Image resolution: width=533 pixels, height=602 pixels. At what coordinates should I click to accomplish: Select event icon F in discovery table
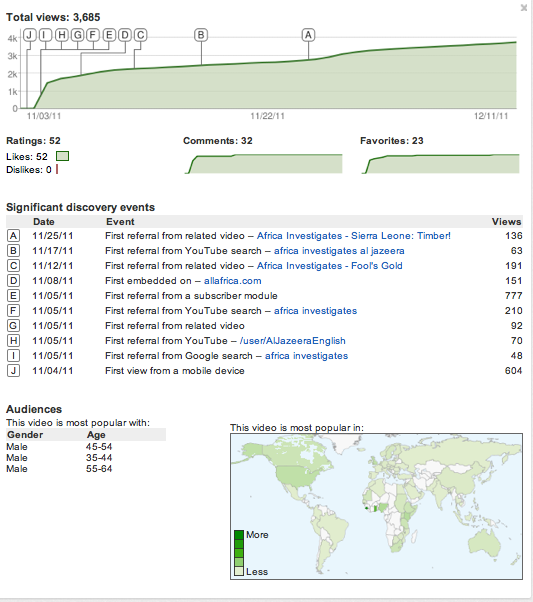pos(13,311)
